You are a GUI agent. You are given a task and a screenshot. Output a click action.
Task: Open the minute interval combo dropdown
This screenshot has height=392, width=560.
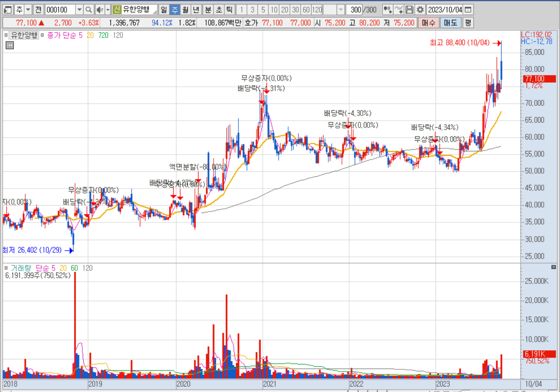[341, 9]
